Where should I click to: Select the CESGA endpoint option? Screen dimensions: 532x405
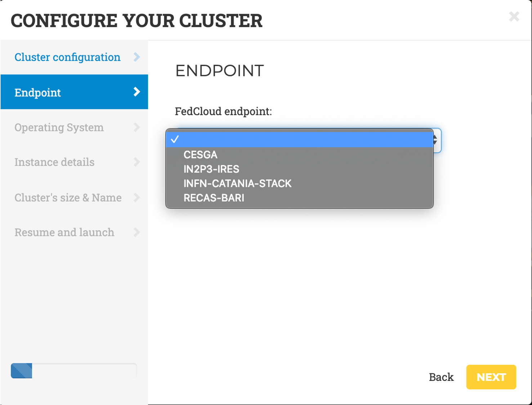tap(200, 155)
